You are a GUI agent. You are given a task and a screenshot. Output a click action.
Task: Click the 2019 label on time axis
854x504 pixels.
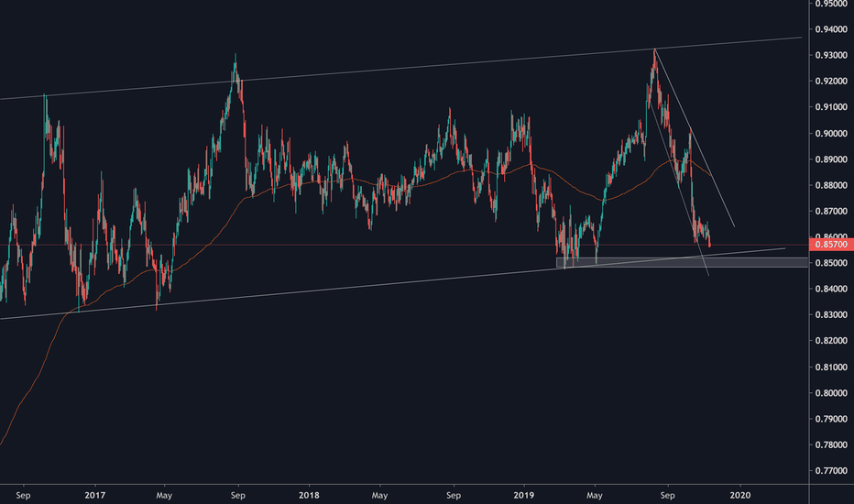[524, 495]
